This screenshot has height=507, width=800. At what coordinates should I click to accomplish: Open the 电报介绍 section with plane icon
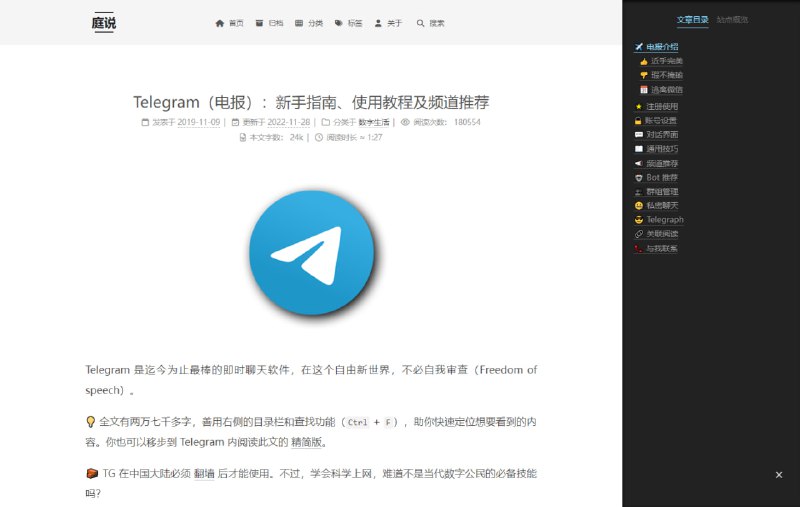[657, 47]
